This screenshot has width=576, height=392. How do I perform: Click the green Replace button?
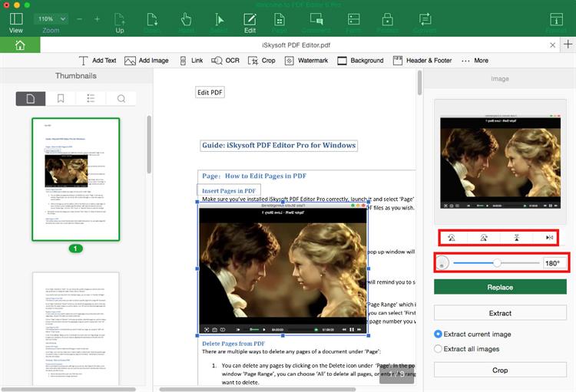pyautogui.click(x=500, y=287)
